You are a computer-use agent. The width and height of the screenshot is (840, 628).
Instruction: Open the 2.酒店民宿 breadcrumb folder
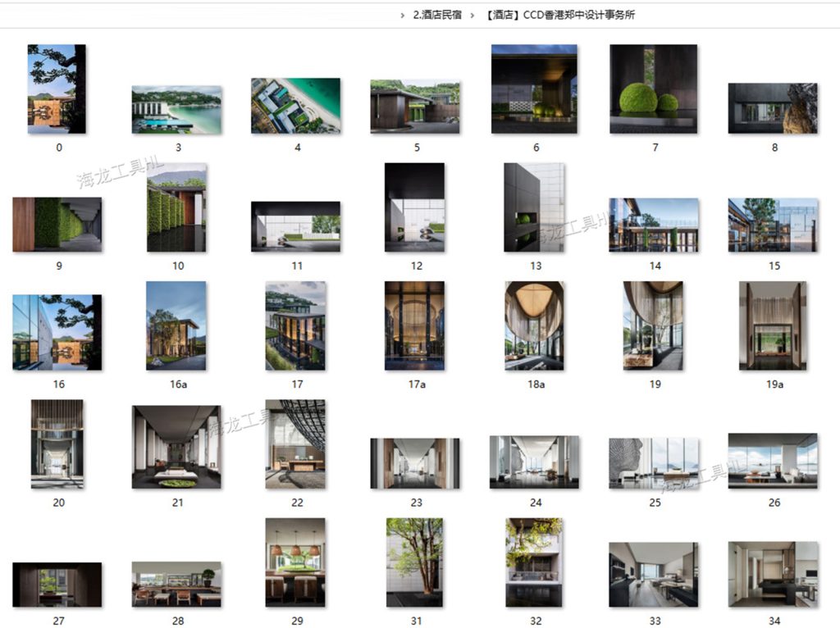436,15
